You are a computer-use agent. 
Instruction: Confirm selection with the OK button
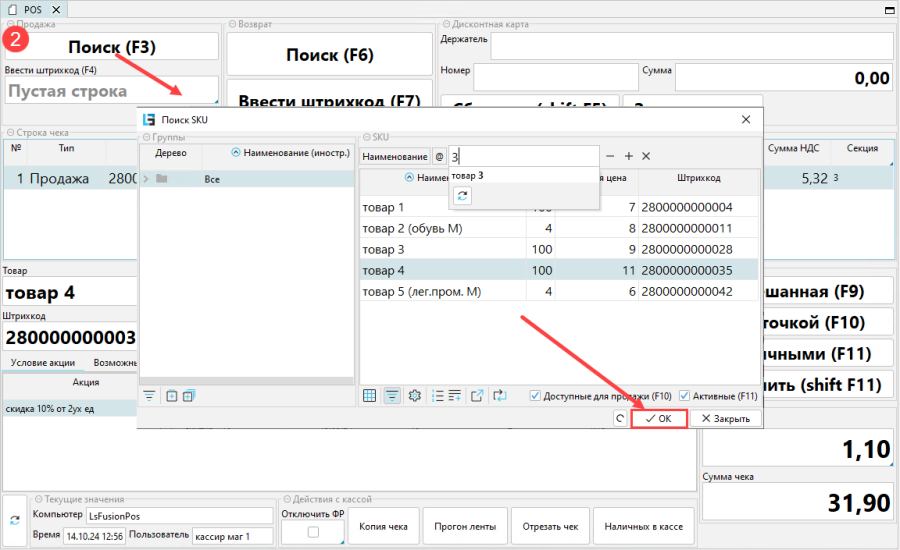pyautogui.click(x=659, y=419)
